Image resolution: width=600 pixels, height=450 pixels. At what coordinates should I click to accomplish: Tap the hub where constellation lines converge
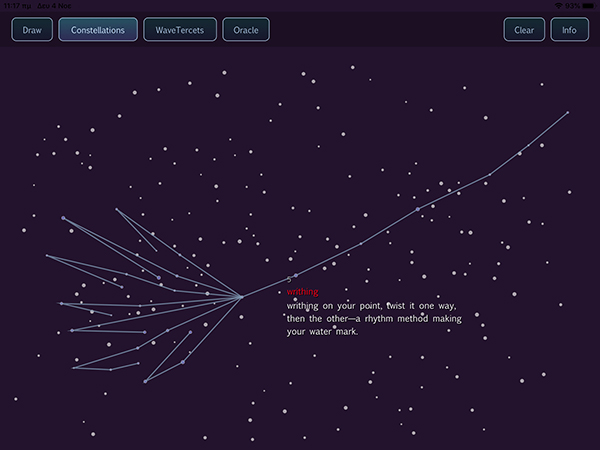click(x=241, y=296)
